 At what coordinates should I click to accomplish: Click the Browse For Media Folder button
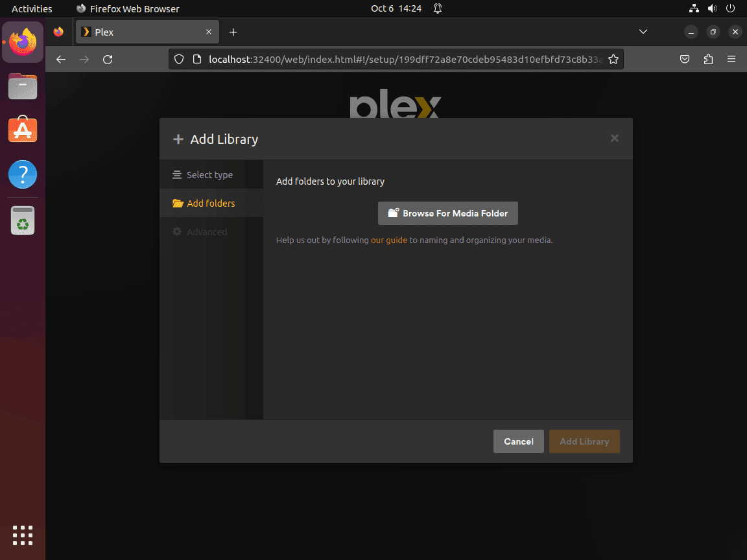[x=447, y=213]
